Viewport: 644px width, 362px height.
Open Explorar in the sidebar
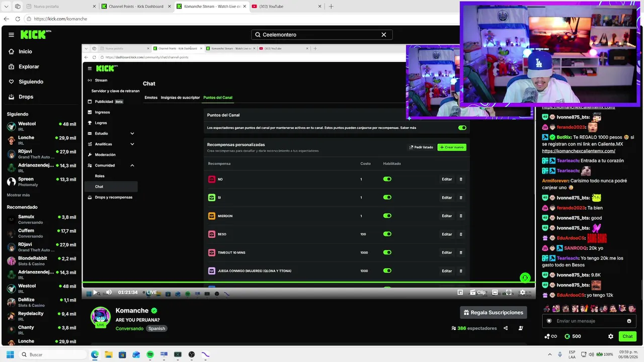pyautogui.click(x=24, y=66)
